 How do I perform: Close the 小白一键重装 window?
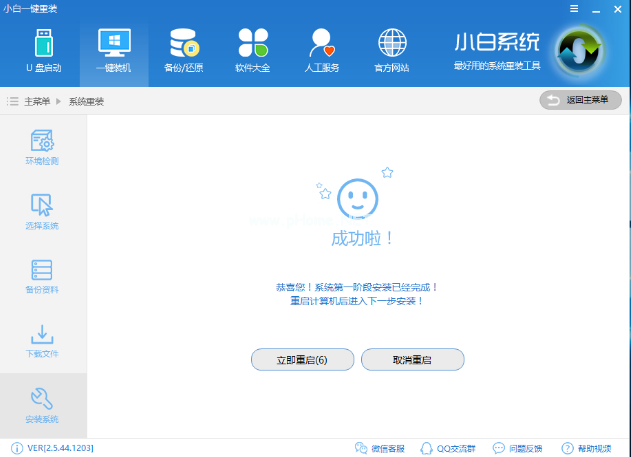(x=618, y=9)
